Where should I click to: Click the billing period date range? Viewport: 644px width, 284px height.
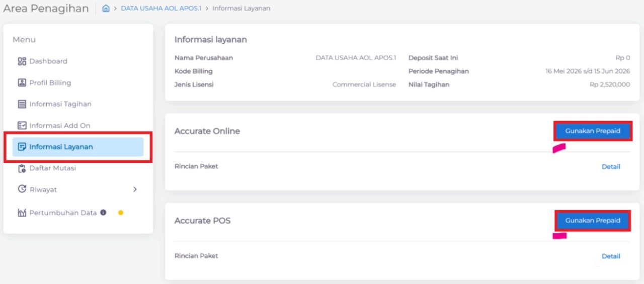(x=588, y=71)
